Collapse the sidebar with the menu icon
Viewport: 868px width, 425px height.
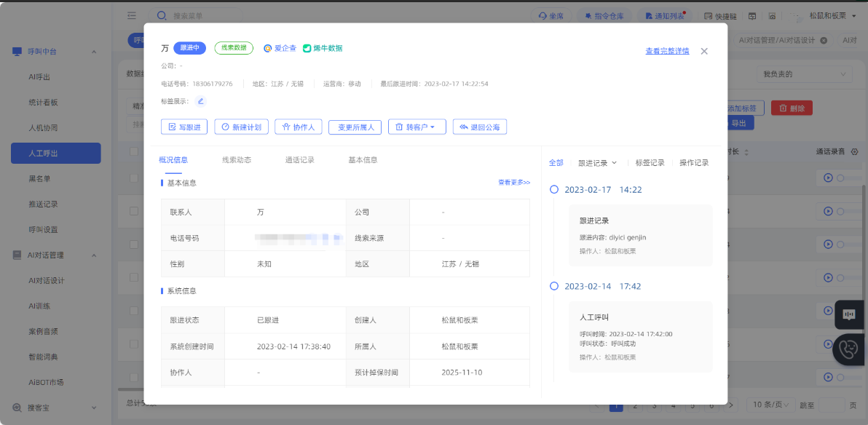pyautogui.click(x=131, y=16)
